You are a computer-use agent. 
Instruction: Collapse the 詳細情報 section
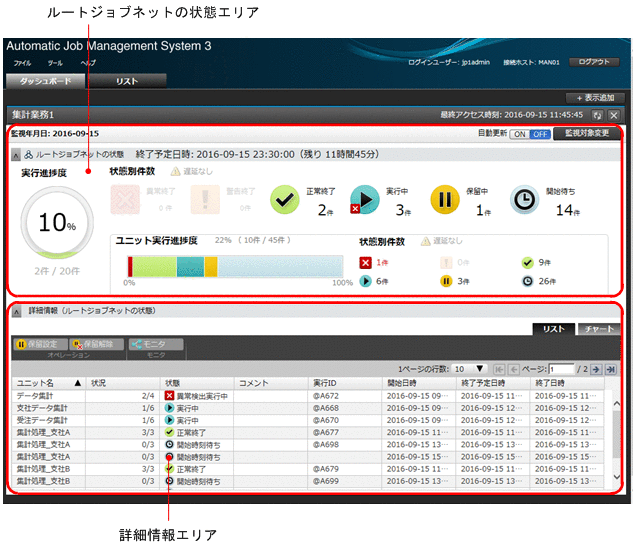point(16,312)
